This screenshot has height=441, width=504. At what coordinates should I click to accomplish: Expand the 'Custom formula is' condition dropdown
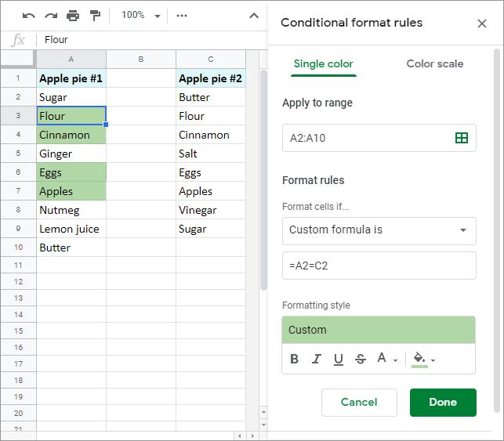[379, 230]
